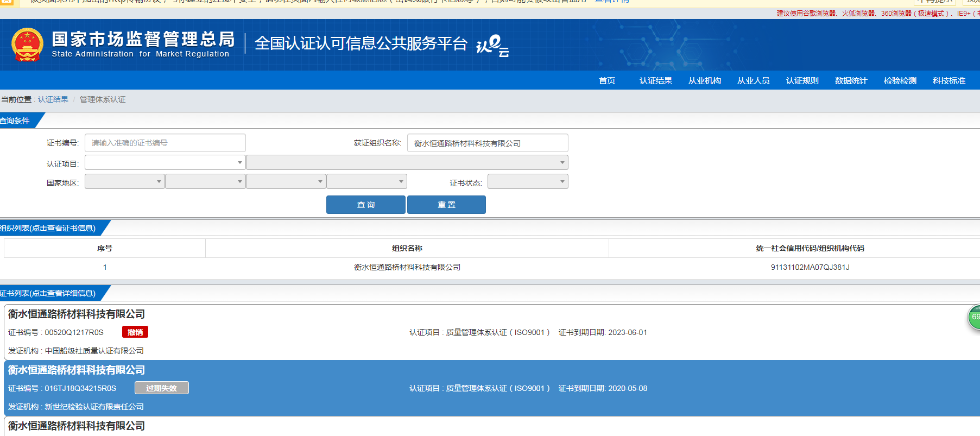Expand the second 国家地区 dropdown
The height and width of the screenshot is (436, 980).
205,181
